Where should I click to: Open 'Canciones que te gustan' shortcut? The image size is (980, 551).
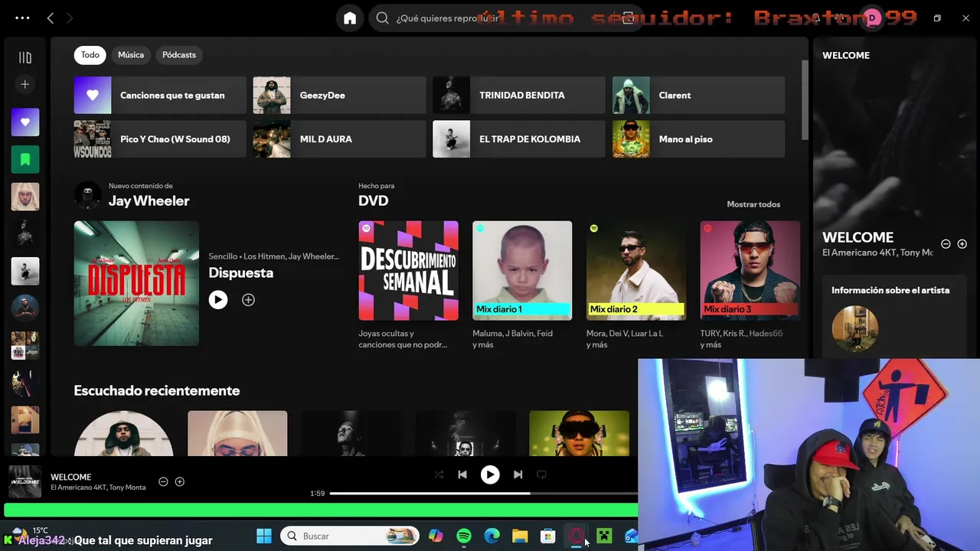(160, 96)
